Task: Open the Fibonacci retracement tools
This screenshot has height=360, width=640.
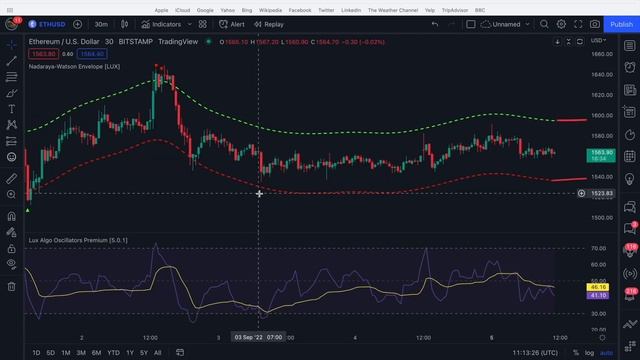Action: tap(11, 77)
